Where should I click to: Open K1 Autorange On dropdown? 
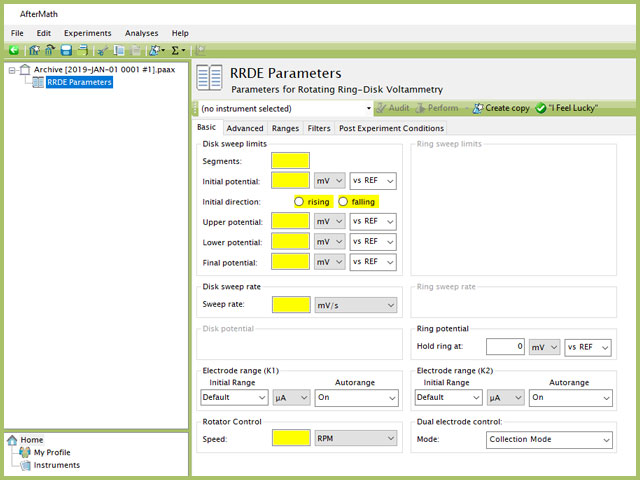pyautogui.click(x=356, y=398)
